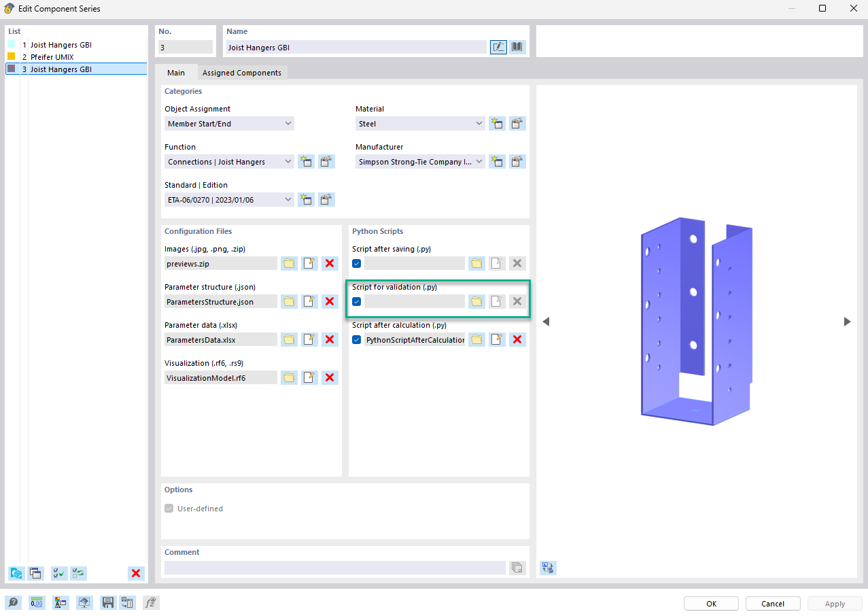Remove previews.zip with red X

[x=330, y=263]
